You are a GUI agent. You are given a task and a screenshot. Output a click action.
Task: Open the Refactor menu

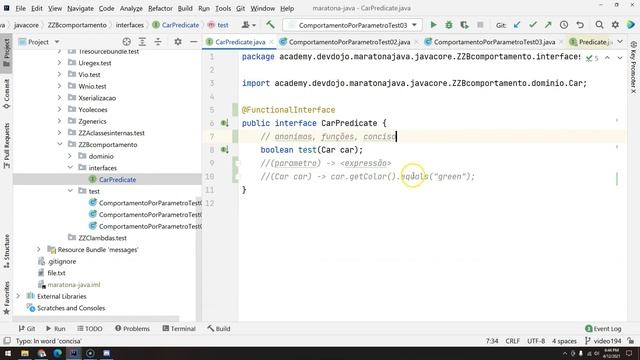pyautogui.click(x=160, y=8)
